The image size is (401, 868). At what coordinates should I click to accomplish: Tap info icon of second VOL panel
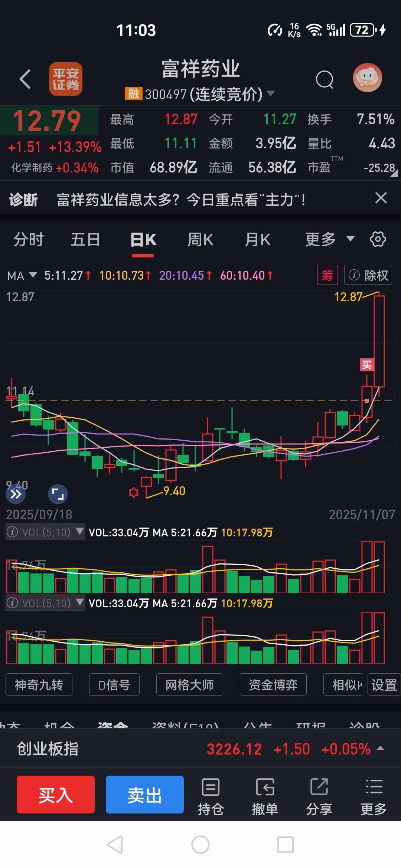12,603
